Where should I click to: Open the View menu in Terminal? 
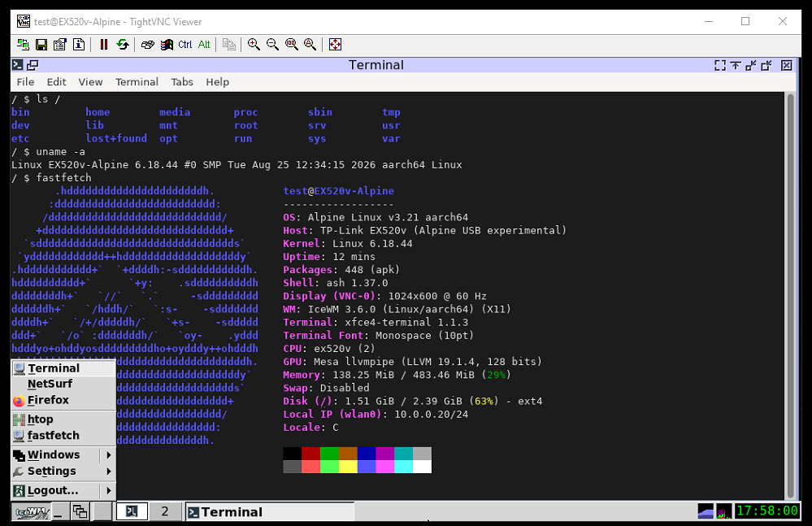[x=90, y=82]
